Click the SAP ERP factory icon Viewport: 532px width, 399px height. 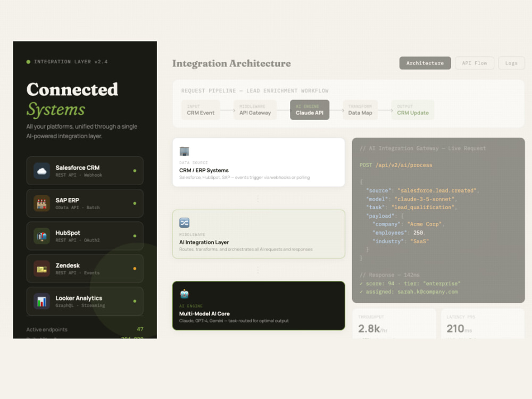(x=41, y=203)
